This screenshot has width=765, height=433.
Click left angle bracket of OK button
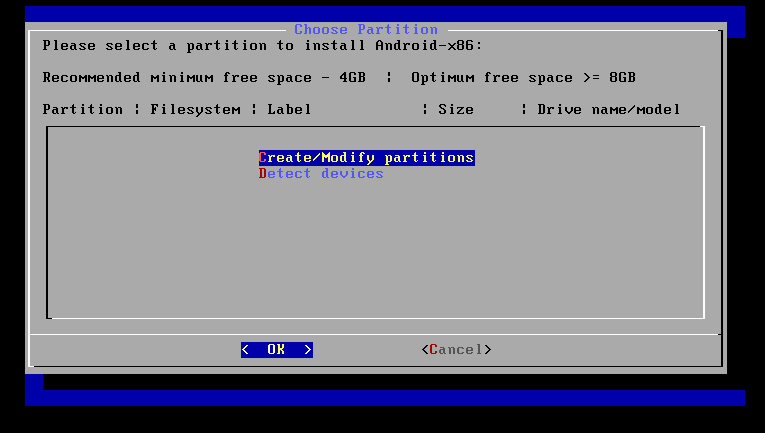pyautogui.click(x=245, y=350)
